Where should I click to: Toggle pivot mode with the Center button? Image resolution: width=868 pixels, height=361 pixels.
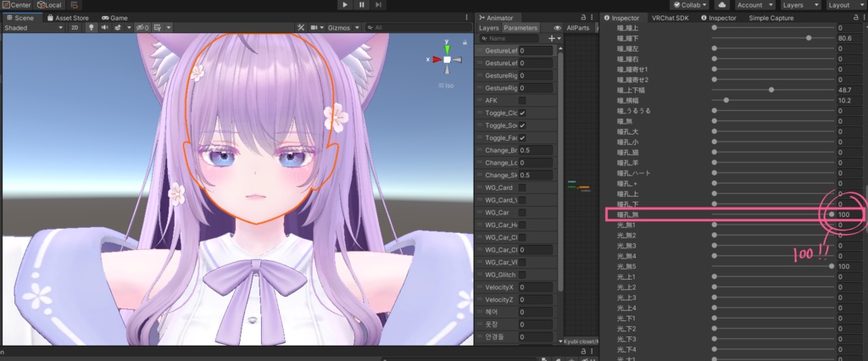pos(17,5)
